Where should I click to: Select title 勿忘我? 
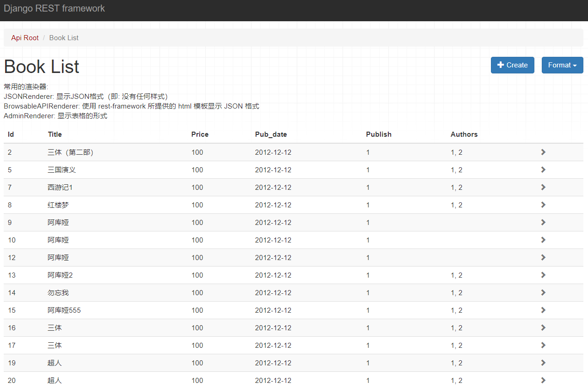click(x=58, y=293)
